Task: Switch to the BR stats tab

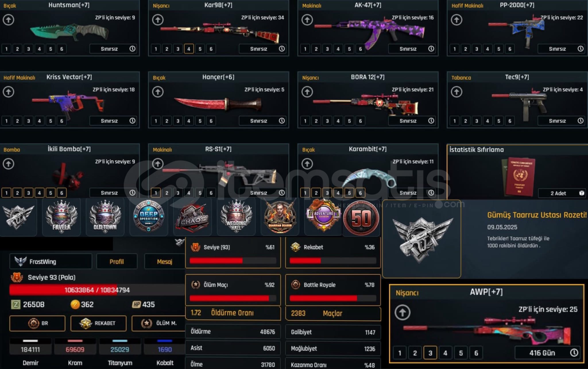Action: (x=38, y=323)
